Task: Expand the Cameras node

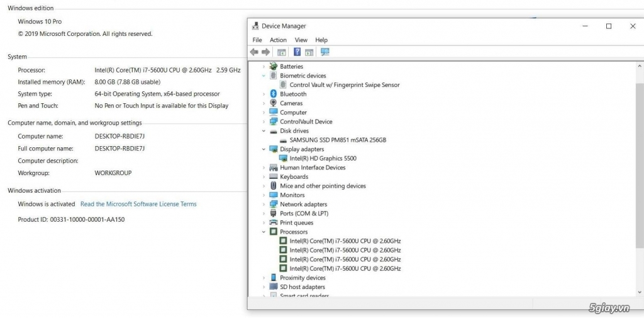Action: point(264,103)
